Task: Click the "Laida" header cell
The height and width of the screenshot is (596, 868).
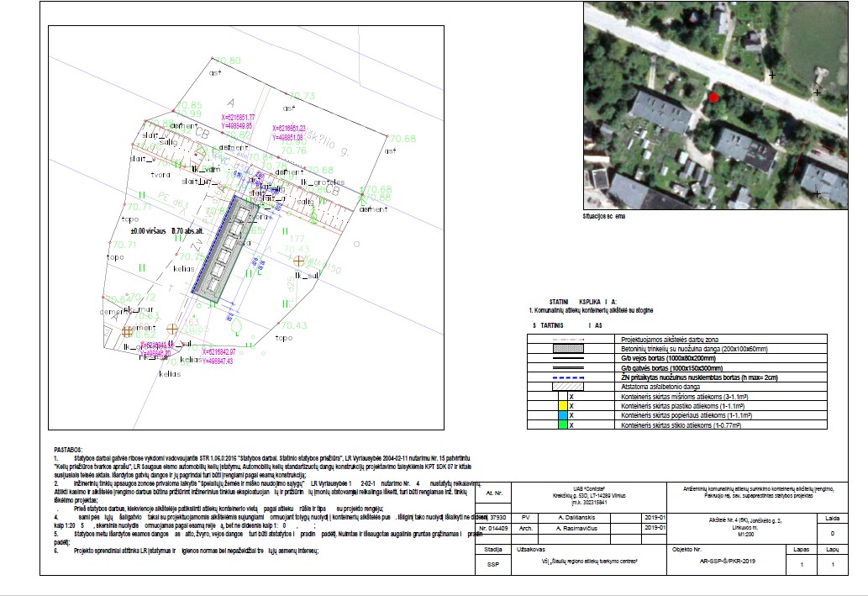Action: click(x=833, y=519)
